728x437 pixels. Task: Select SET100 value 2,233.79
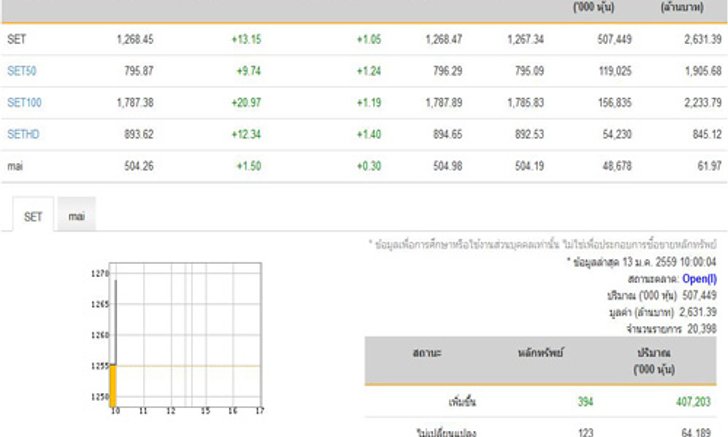pyautogui.click(x=702, y=102)
